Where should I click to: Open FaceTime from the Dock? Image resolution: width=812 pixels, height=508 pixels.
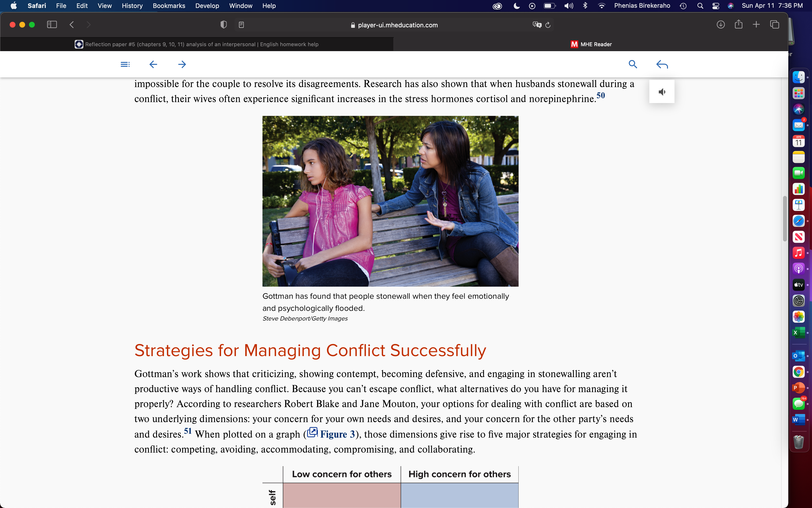[x=798, y=173]
